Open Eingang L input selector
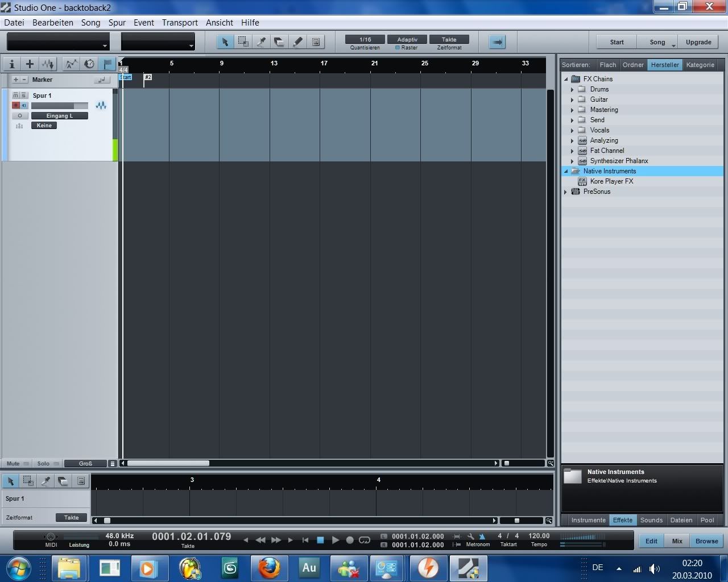The image size is (728, 582). click(x=60, y=115)
